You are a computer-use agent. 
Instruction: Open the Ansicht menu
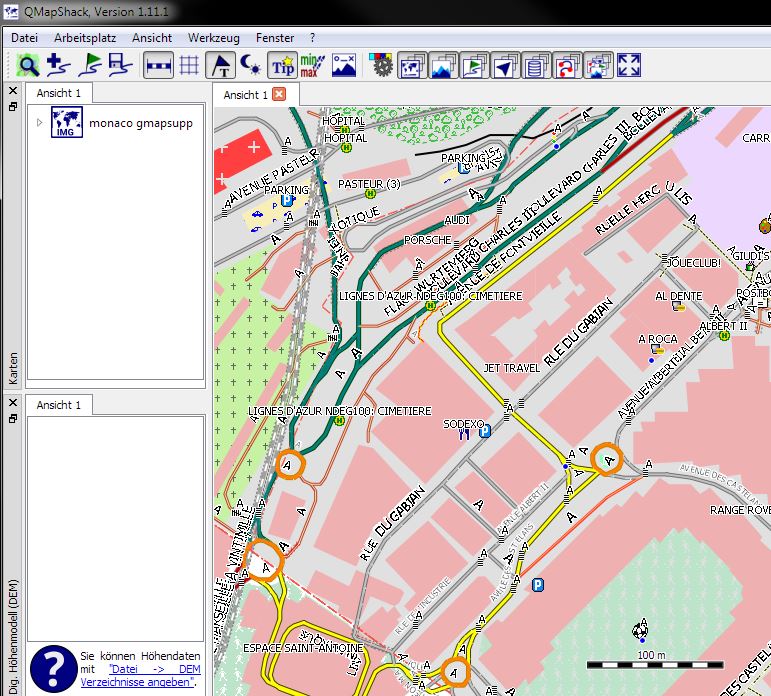tap(152, 38)
